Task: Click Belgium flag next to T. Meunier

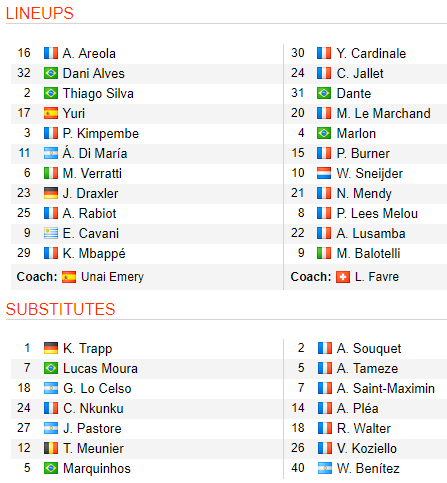Action: pos(51,448)
